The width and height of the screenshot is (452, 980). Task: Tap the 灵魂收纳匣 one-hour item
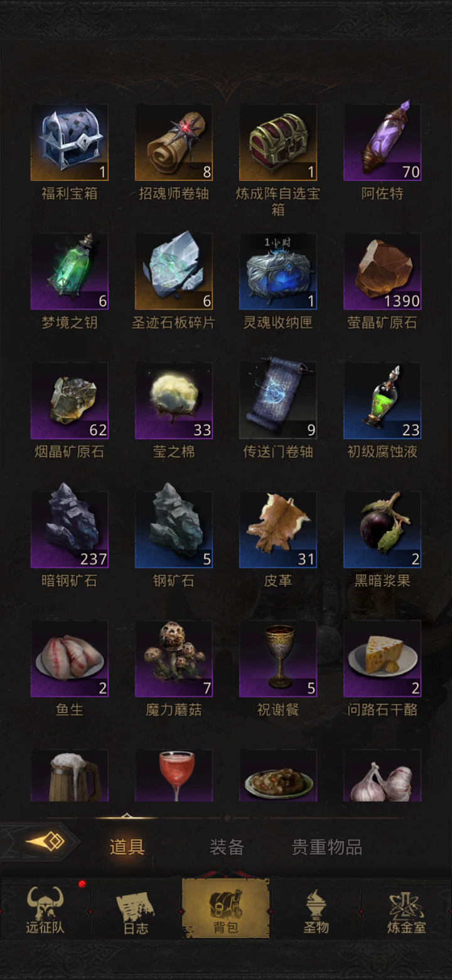278,272
